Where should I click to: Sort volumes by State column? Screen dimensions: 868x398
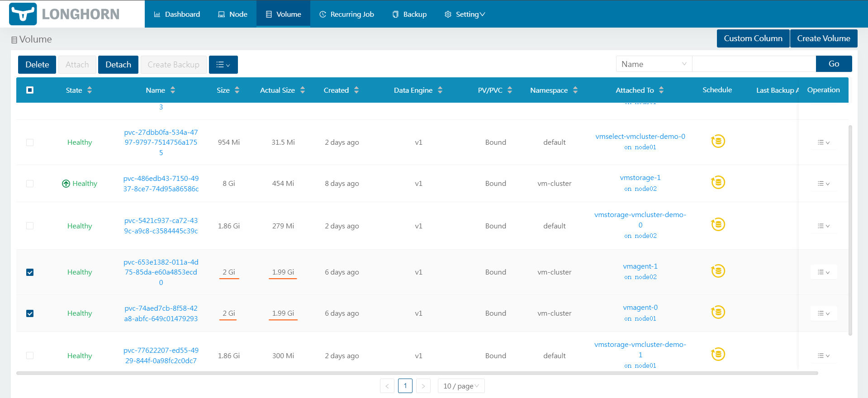click(x=90, y=90)
